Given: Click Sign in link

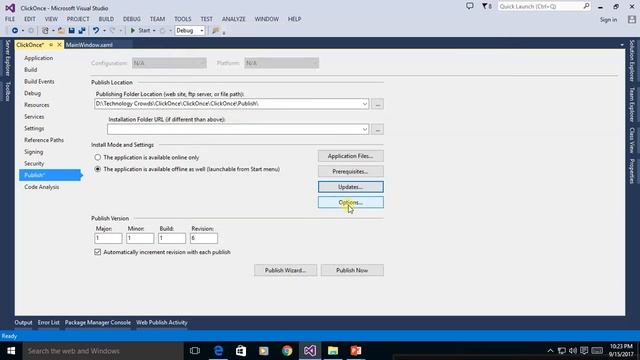Looking at the screenshot, I should point(608,20).
